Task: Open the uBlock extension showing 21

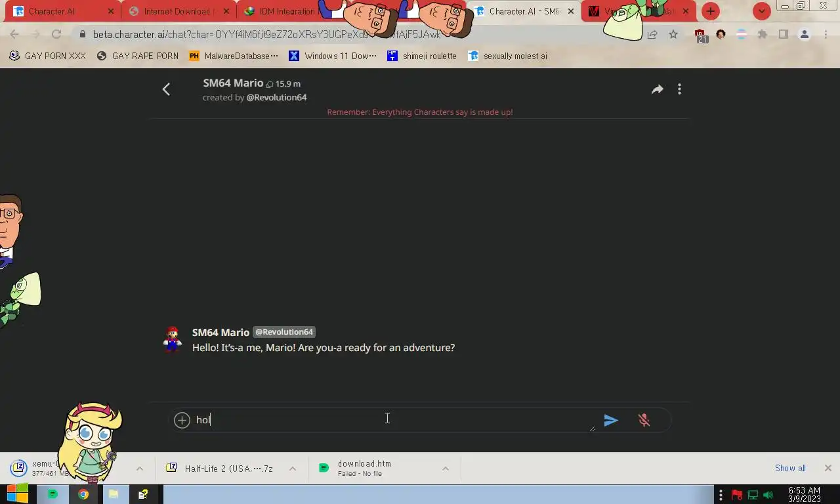Action: click(700, 35)
